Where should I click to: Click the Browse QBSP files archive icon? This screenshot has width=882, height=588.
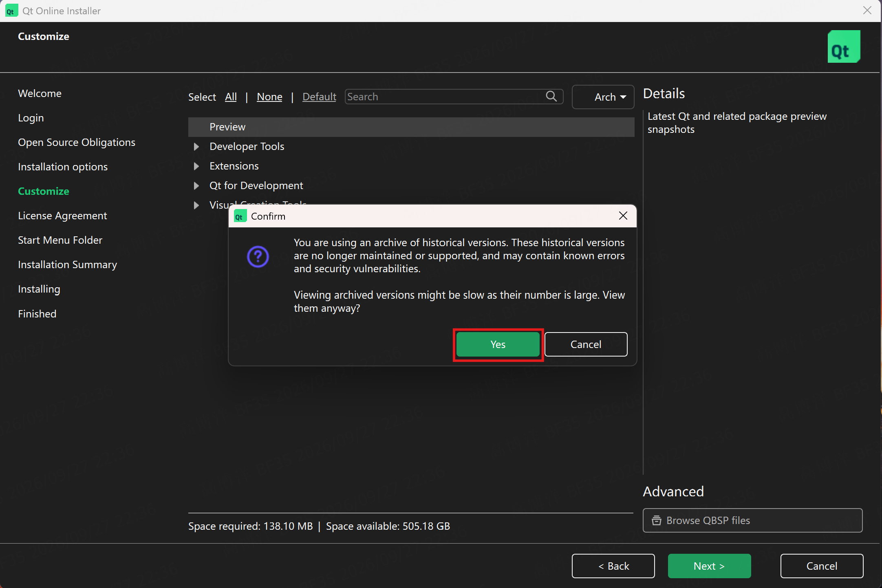[x=656, y=520]
